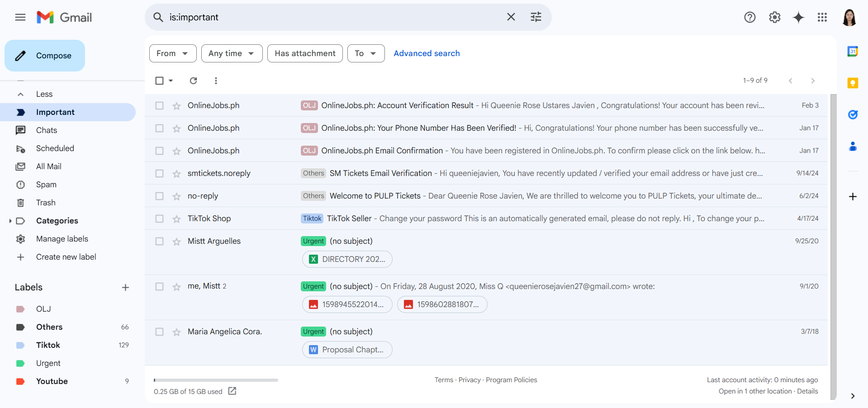Open the Google account avatar

(x=849, y=17)
